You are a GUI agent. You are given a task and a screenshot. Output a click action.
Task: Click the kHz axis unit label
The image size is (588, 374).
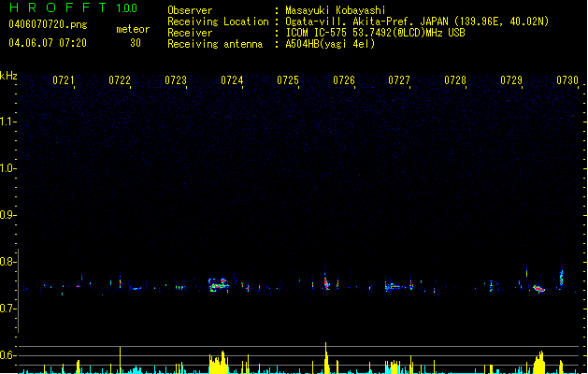tap(8, 76)
